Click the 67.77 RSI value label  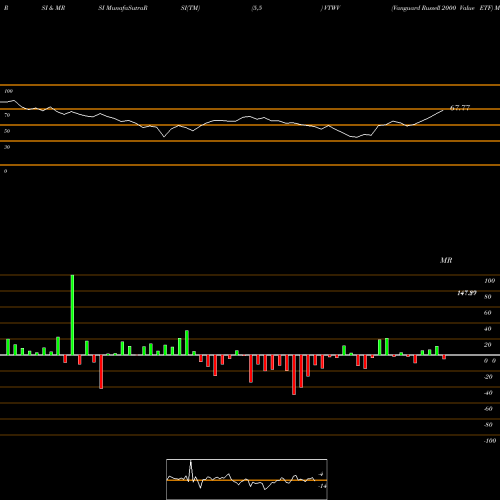(x=460, y=108)
